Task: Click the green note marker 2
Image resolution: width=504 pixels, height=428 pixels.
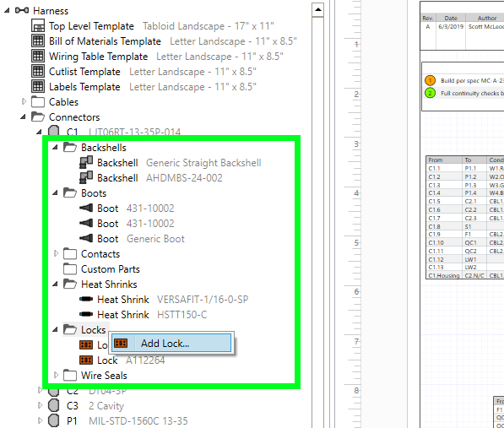Action: [x=430, y=93]
